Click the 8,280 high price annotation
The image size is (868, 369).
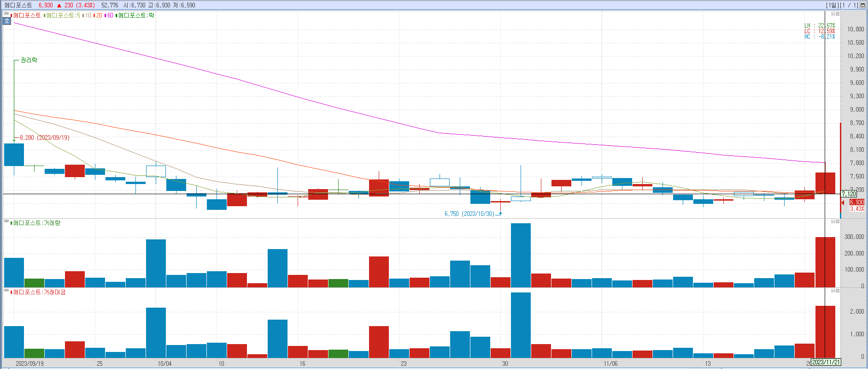[x=44, y=137]
